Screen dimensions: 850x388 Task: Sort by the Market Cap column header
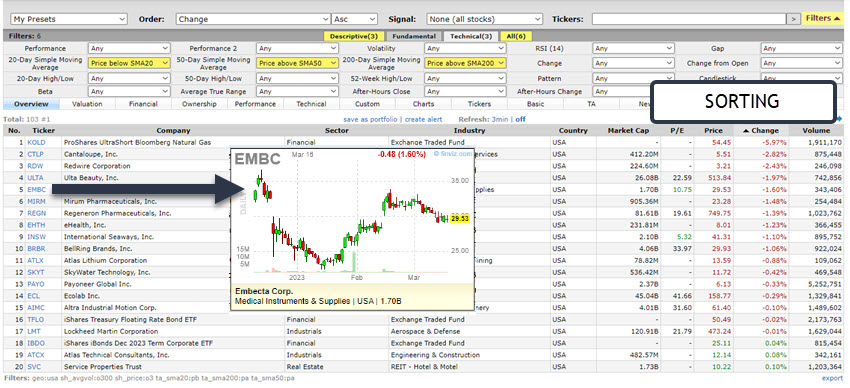[627, 131]
